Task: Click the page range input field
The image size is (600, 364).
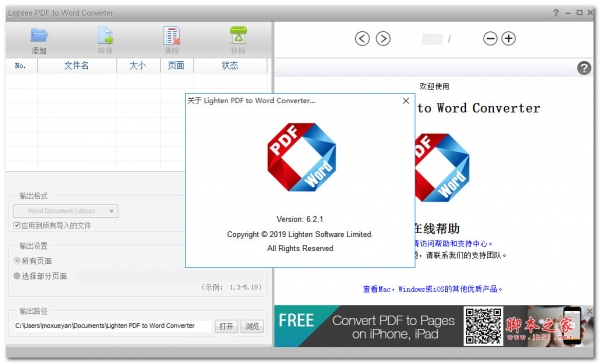Action: pos(170,276)
